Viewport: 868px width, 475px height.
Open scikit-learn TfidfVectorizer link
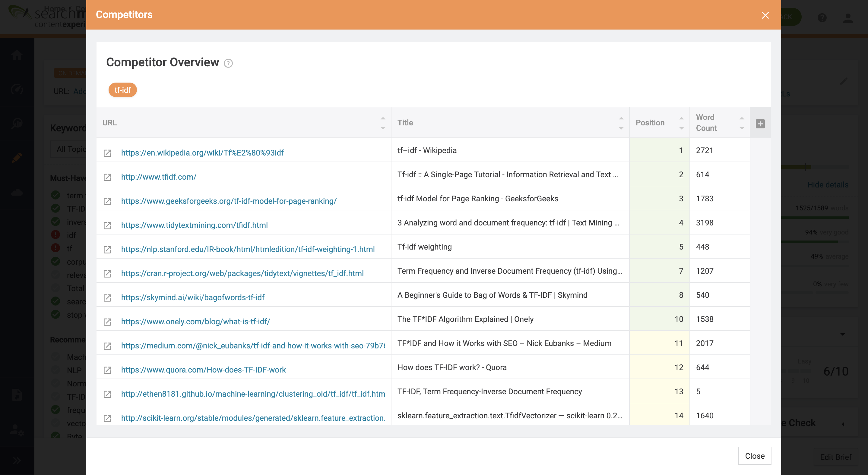pos(253,418)
